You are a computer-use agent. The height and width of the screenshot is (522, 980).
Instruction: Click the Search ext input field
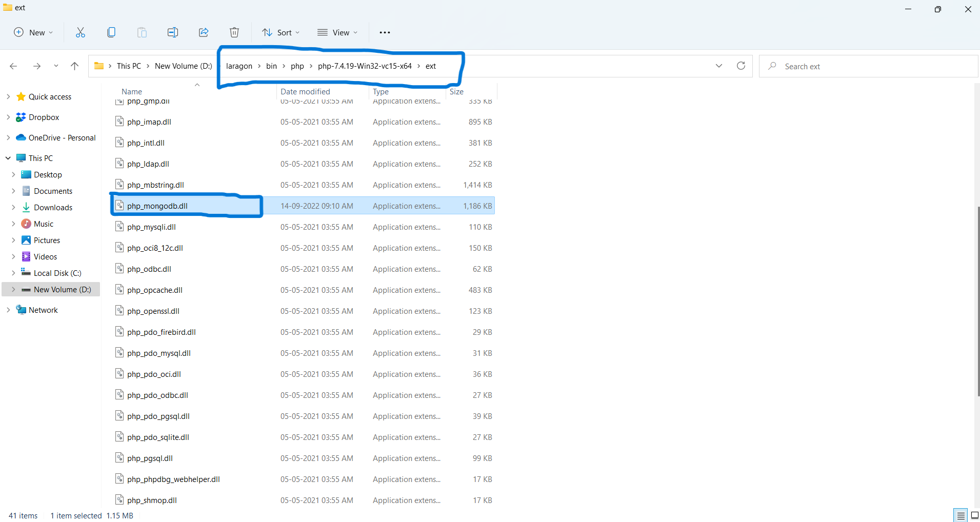(x=868, y=66)
